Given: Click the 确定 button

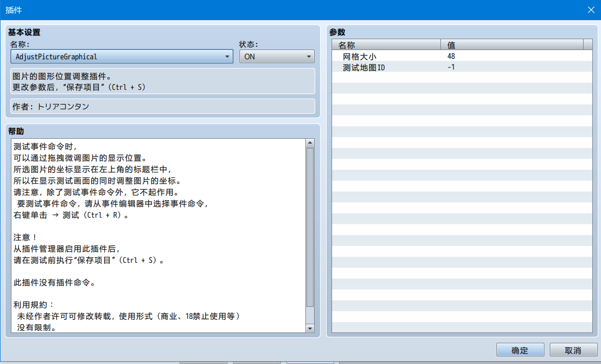Looking at the screenshot, I should tap(520, 350).
